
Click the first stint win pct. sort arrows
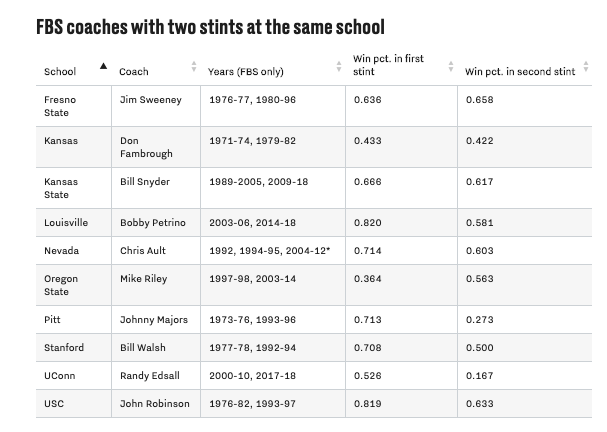coord(451,67)
